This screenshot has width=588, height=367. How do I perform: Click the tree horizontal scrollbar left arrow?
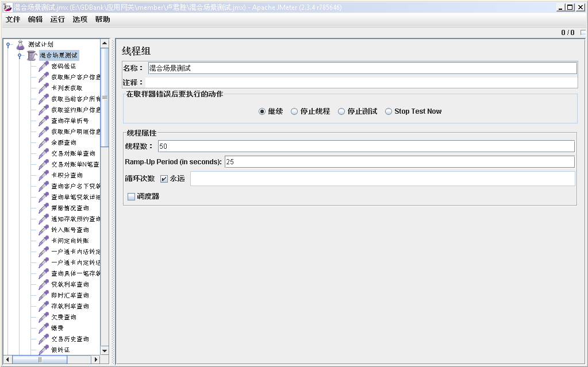[x=7, y=360]
